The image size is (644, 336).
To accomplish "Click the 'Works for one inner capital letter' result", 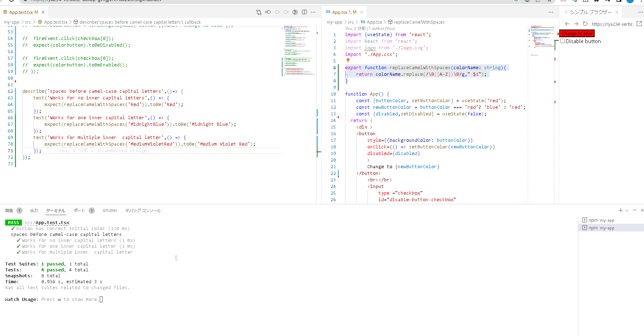I will pos(76,246).
